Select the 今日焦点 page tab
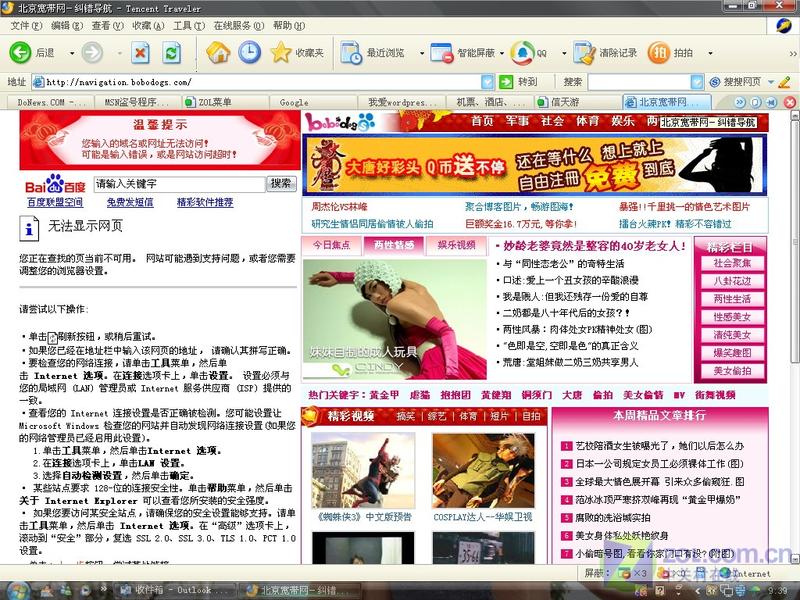Screen dimensions: 800x600 pos(332,245)
